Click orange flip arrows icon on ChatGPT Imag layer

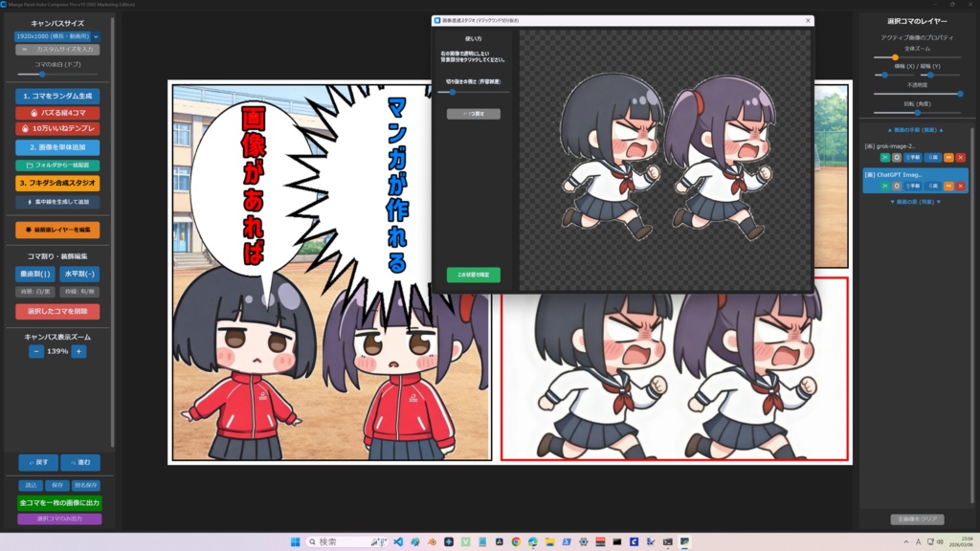point(948,187)
